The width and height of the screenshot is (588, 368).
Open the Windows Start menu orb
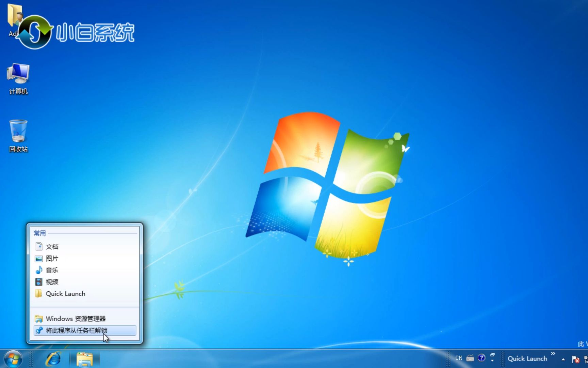click(13, 359)
